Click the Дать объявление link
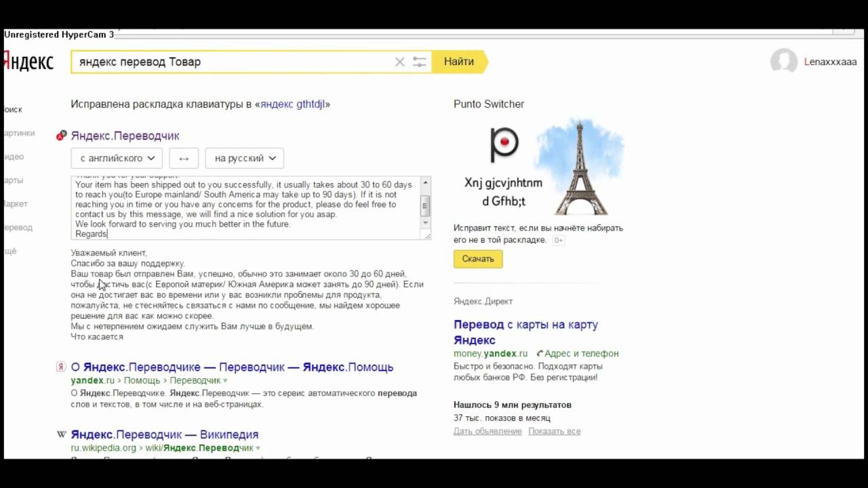 coord(488,431)
